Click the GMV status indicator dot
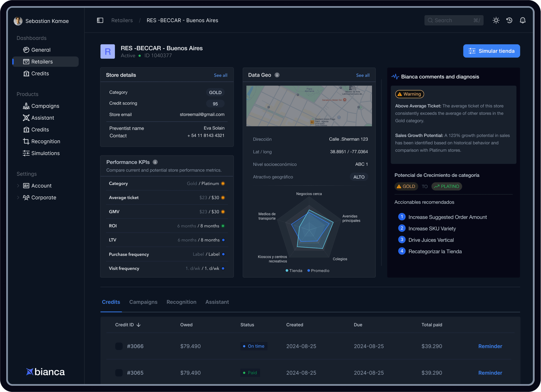Image resolution: width=541 pixels, height=392 pixels. (x=223, y=212)
